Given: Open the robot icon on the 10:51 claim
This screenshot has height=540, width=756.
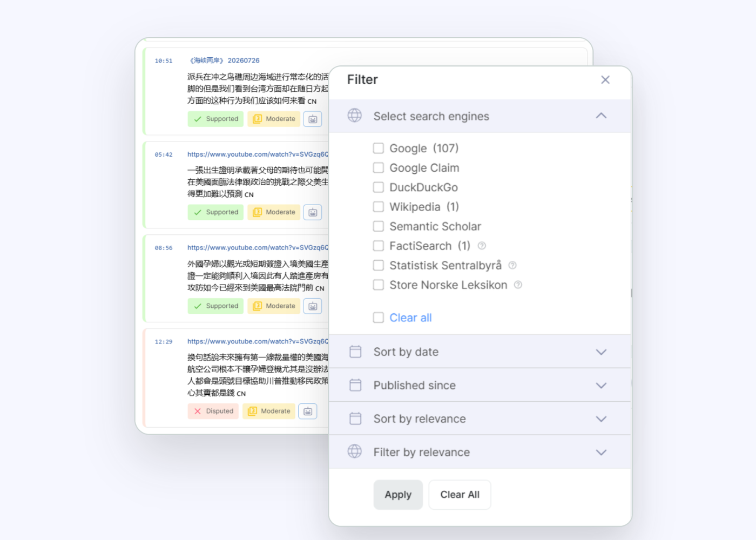Looking at the screenshot, I should [x=313, y=119].
